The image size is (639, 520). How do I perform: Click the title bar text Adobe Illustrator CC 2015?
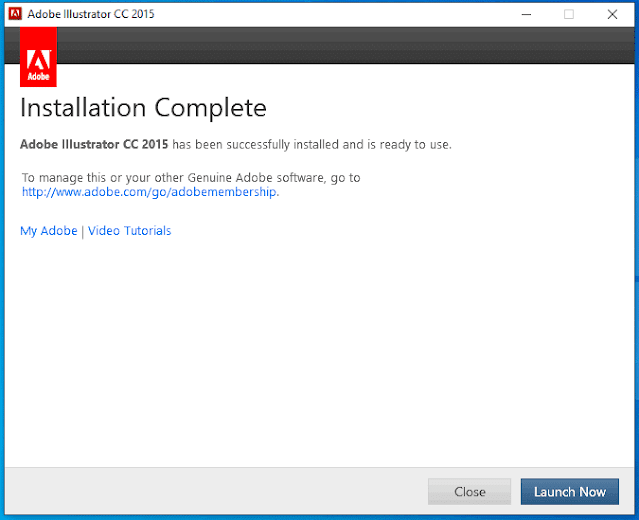[x=91, y=14]
